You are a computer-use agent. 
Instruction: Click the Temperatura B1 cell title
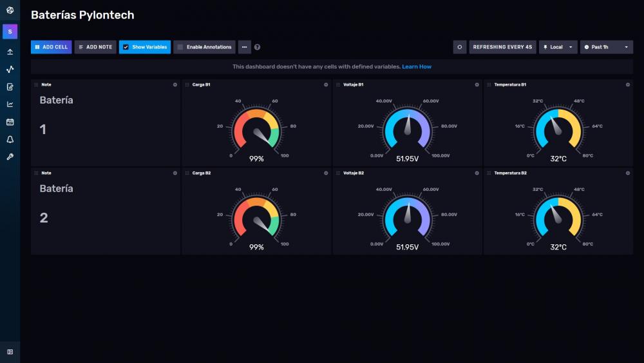pyautogui.click(x=510, y=84)
